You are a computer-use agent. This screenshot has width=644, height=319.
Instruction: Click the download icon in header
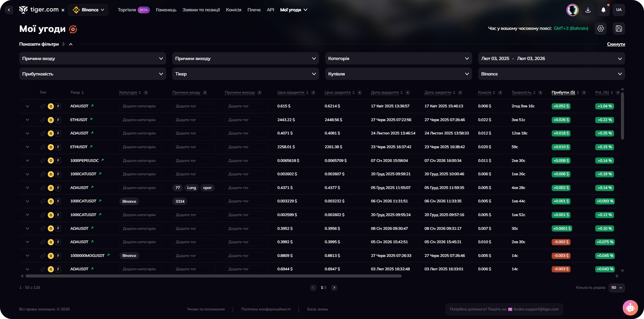(x=588, y=10)
